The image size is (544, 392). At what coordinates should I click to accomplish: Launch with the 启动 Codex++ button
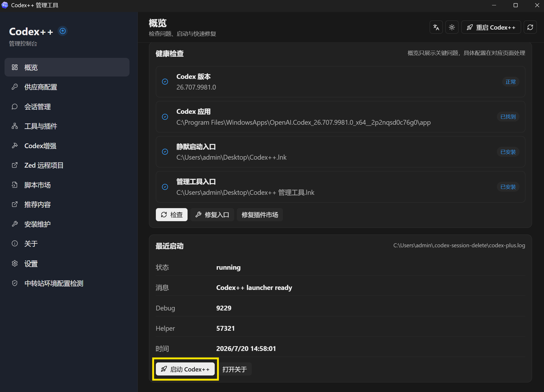click(185, 369)
